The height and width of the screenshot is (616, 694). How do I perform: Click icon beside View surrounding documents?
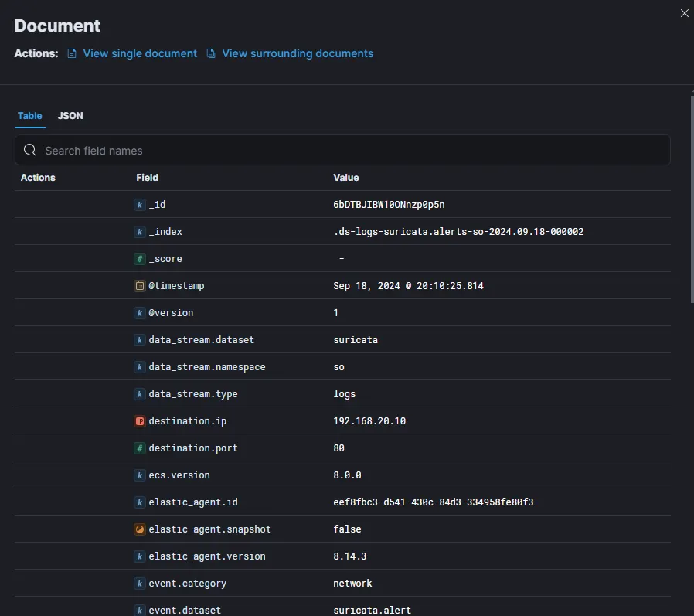click(211, 54)
